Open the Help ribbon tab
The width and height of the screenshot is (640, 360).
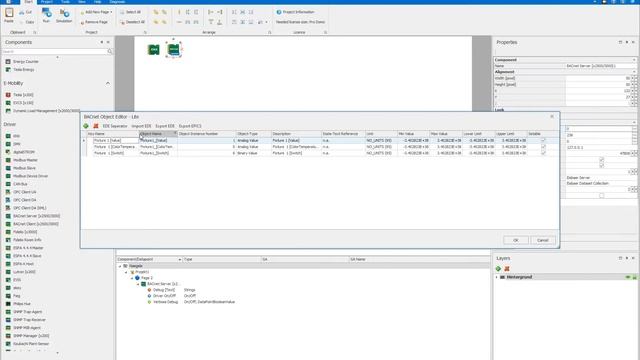click(97, 2)
